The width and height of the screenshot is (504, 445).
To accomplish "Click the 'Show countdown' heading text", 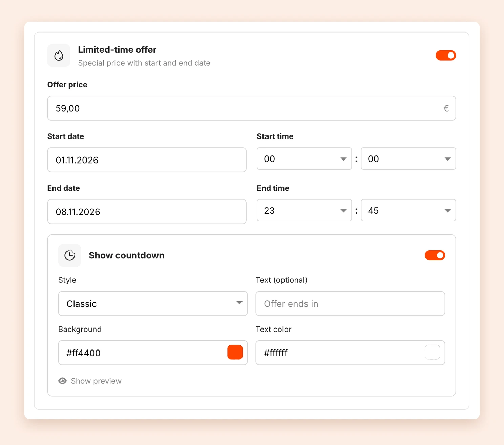I will tap(127, 255).
